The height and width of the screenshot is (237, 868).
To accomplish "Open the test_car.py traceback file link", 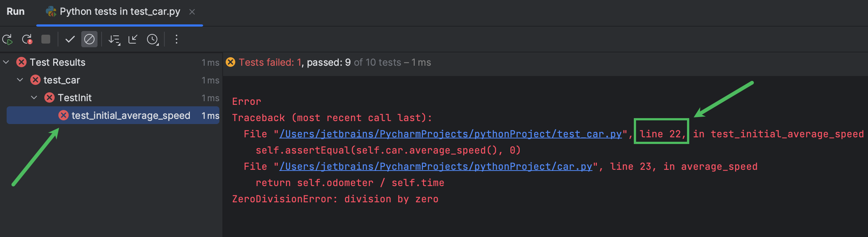I will 450,134.
